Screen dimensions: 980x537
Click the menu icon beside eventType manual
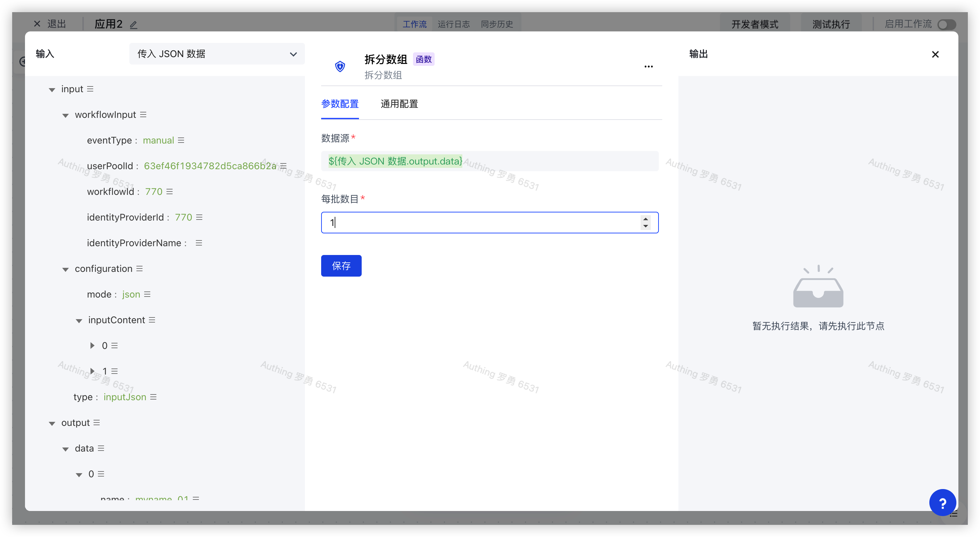[181, 140]
